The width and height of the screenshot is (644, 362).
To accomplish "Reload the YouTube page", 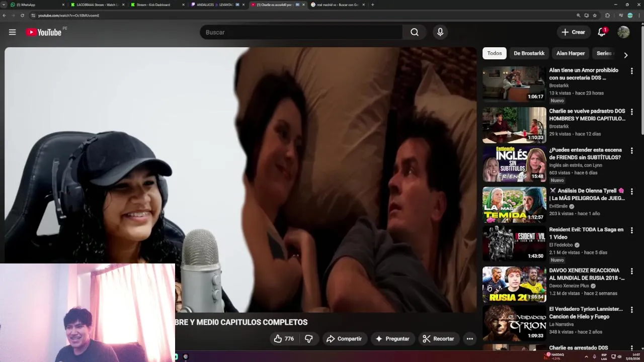I will (x=22, y=16).
